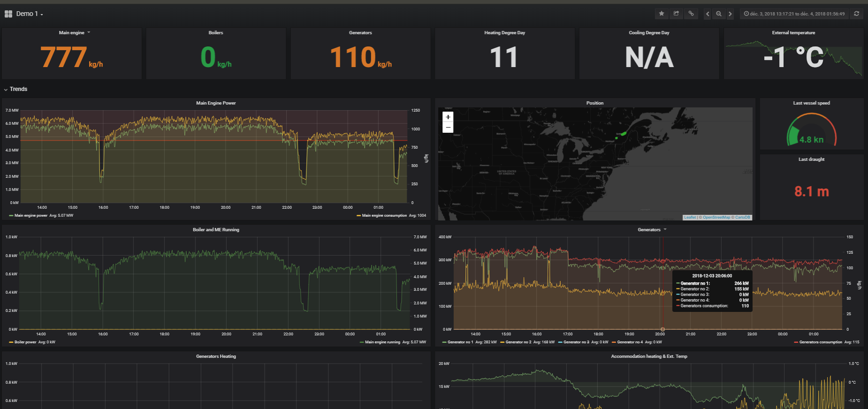
Task: Toggle Main engine consumption legend series
Action: point(381,216)
